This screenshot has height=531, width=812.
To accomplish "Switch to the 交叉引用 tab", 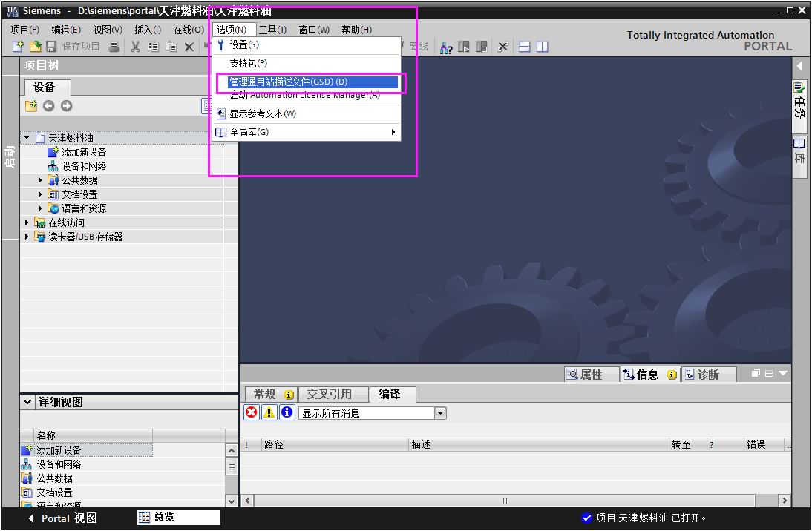I will [329, 395].
